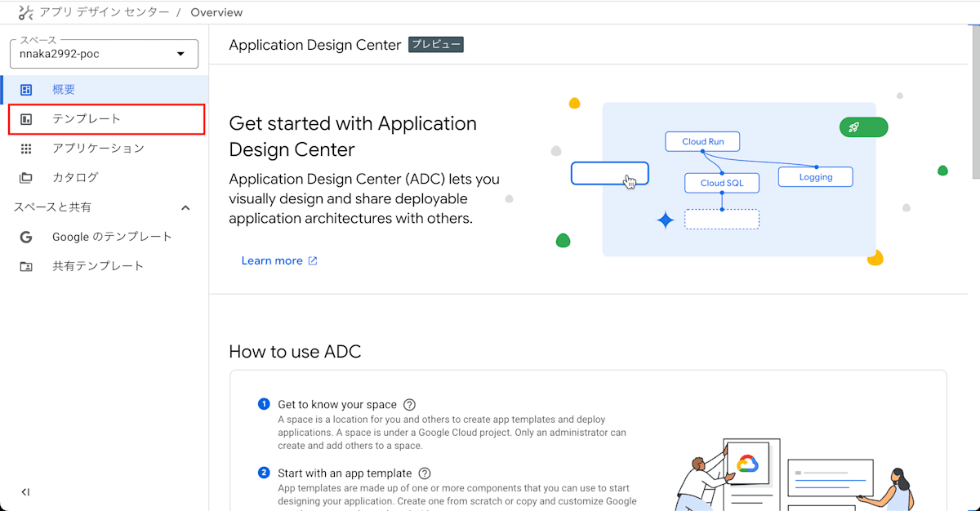Open the テンプレート menu item

pos(106,119)
